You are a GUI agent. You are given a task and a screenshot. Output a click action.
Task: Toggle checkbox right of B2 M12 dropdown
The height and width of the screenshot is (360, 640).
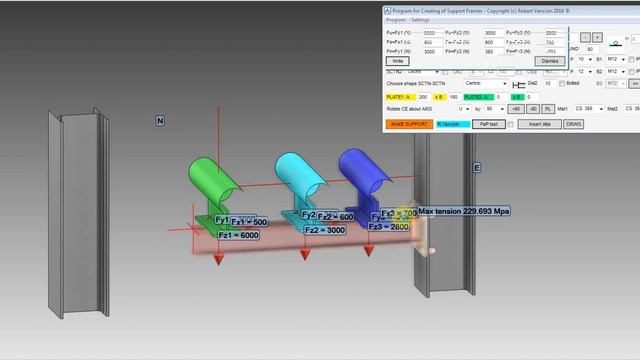[x=631, y=72]
